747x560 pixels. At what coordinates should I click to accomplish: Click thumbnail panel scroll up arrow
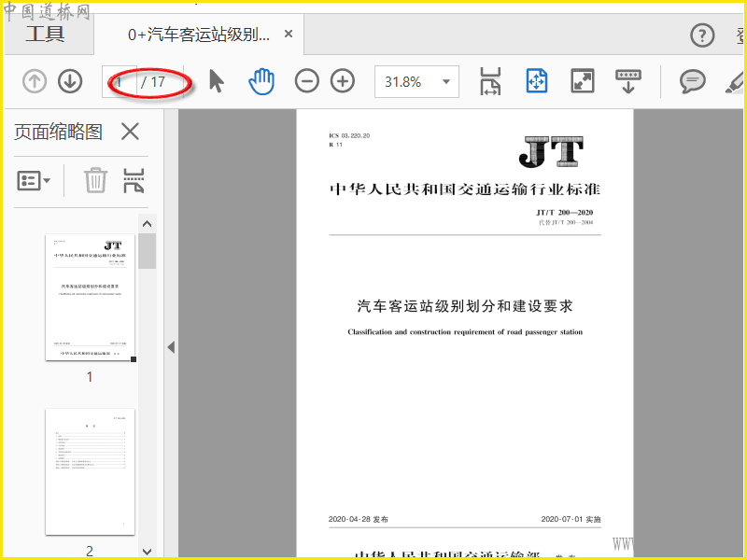pyautogui.click(x=148, y=223)
